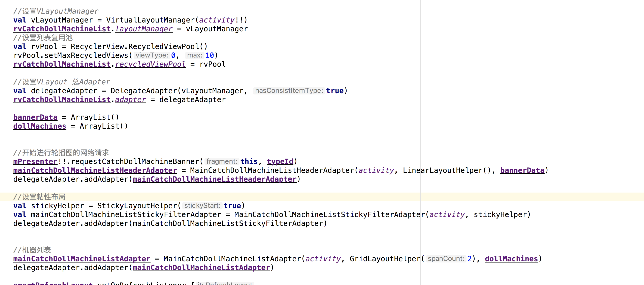Click the stickyStart parameter hint
The image size is (644, 285).
point(202,206)
